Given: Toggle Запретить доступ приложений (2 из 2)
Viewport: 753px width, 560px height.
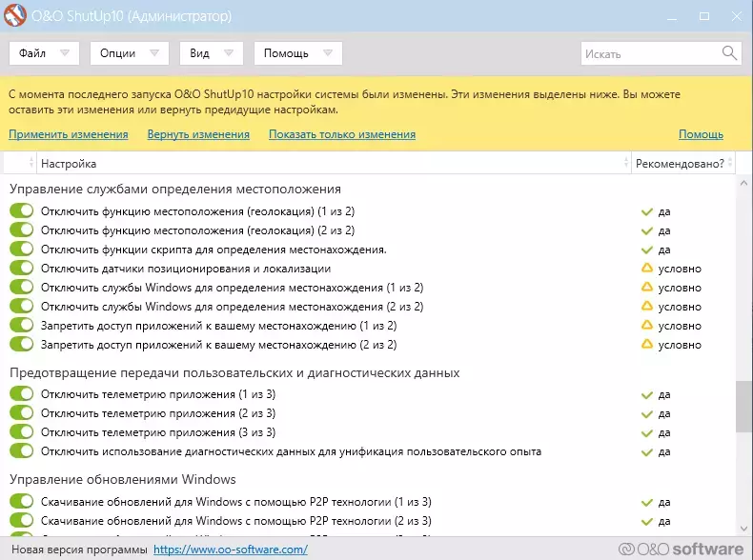Looking at the screenshot, I should tap(22, 344).
